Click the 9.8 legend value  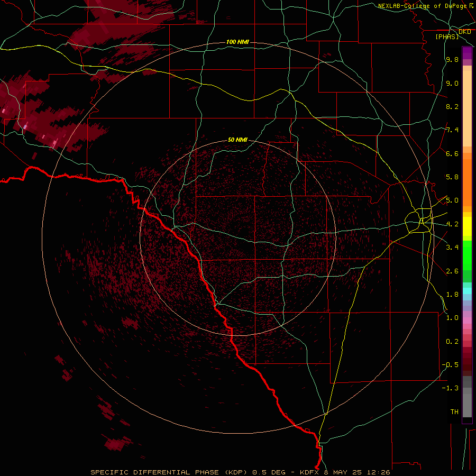[452, 60]
